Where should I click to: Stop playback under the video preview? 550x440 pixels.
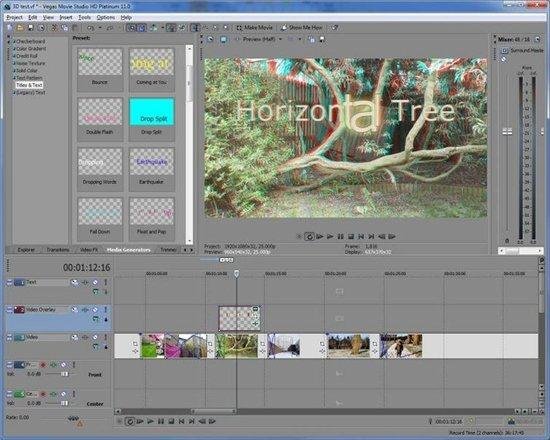[351, 236]
